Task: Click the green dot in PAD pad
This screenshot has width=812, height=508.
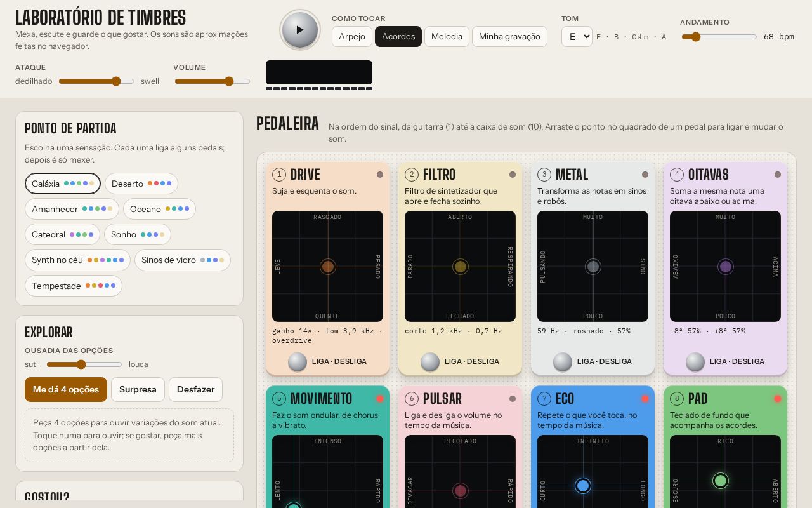Action: pos(720,481)
